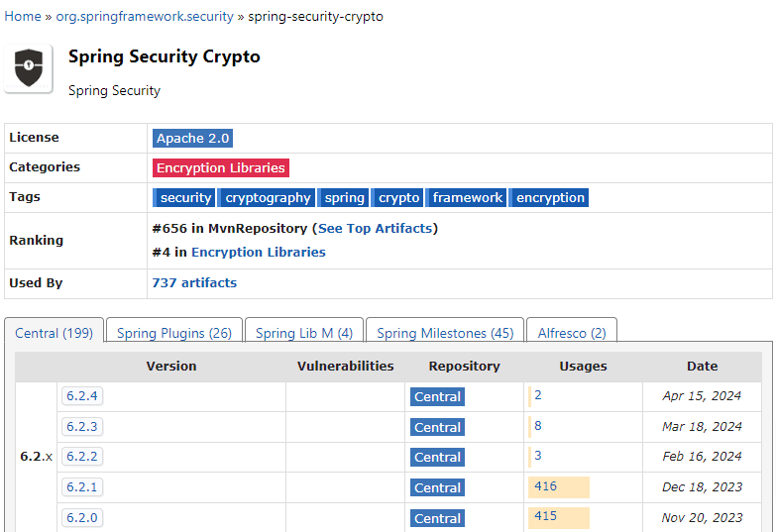Open the Encryption Libraries category badge
This screenshot has width=776, height=532.
[221, 167]
